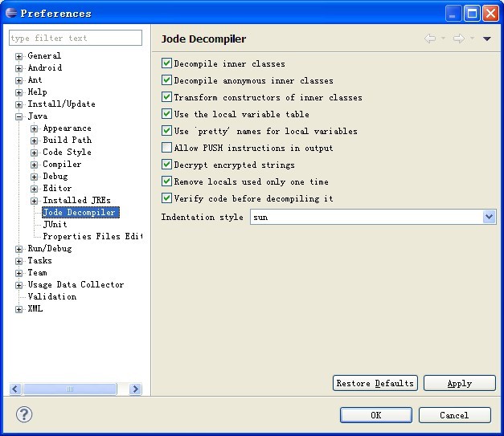Click the Eclipse icon in title bar
Viewport: 504px width, 436px height.
click(11, 13)
